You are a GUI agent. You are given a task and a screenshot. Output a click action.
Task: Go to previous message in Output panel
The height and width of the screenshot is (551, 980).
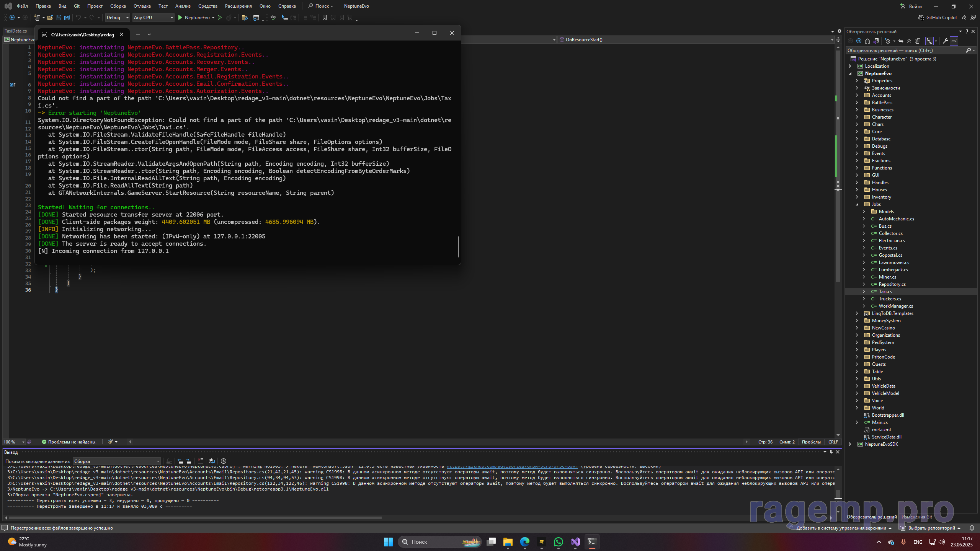coord(180,461)
